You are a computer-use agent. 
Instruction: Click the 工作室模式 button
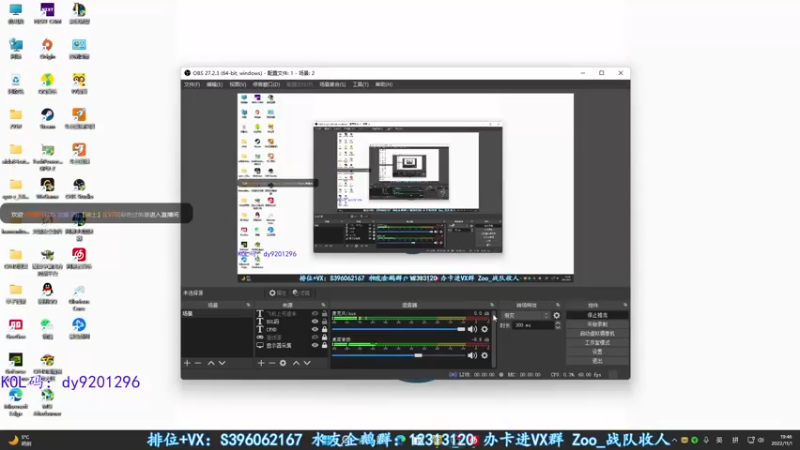(x=597, y=343)
